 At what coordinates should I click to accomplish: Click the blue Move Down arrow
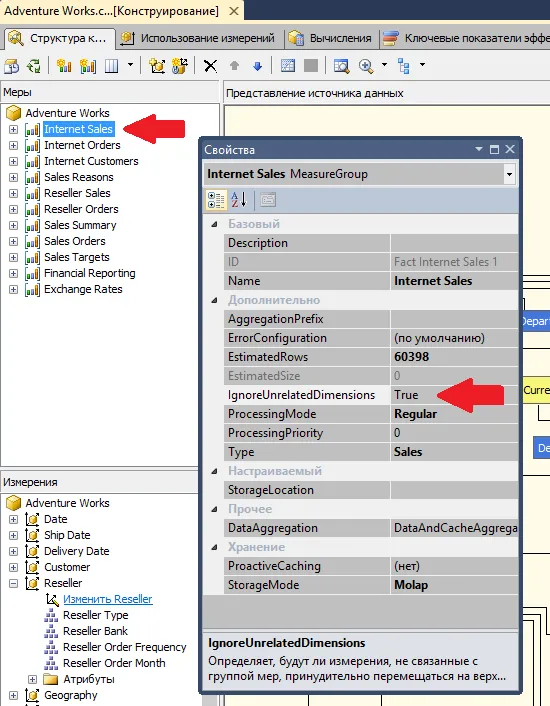257,66
